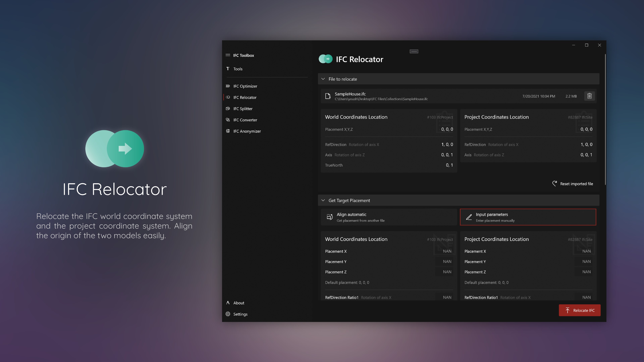Click the IFC Converter sidebar icon
Image resolution: width=644 pixels, height=362 pixels.
click(x=228, y=120)
